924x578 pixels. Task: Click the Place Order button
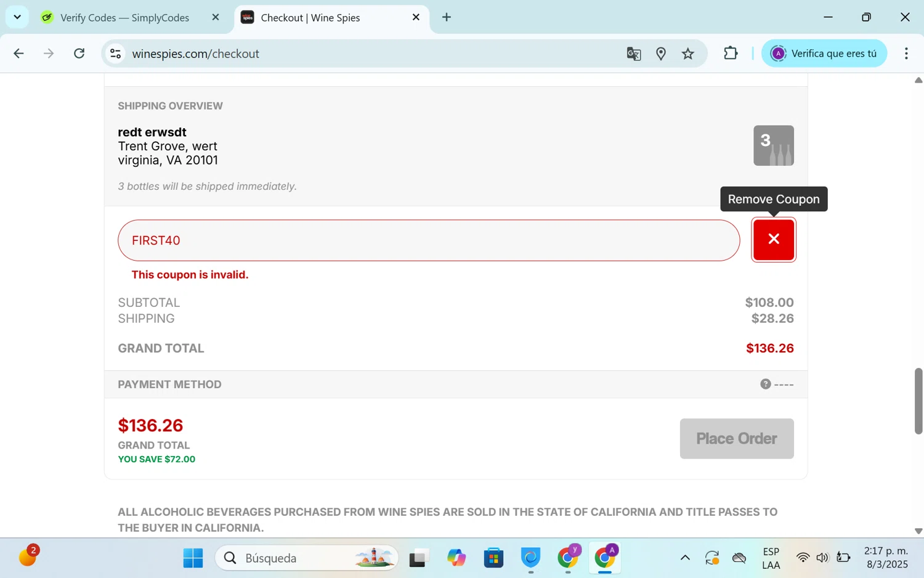tap(737, 439)
